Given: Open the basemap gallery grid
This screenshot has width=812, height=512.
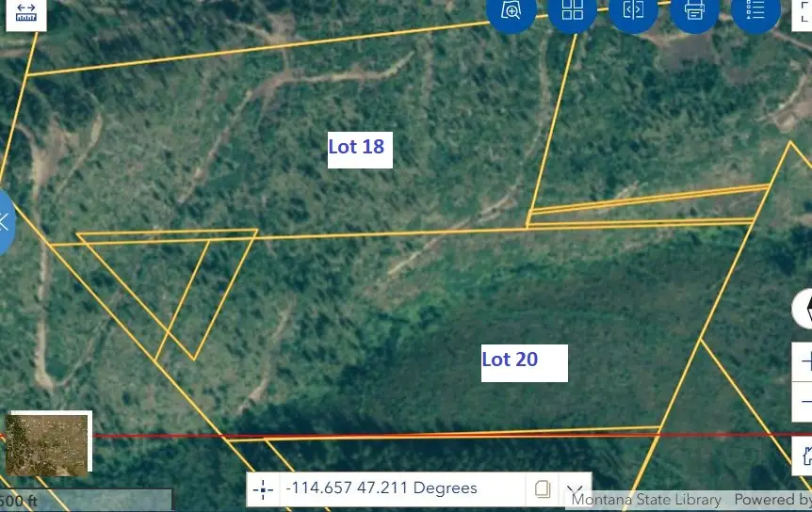Looking at the screenshot, I should click(573, 11).
